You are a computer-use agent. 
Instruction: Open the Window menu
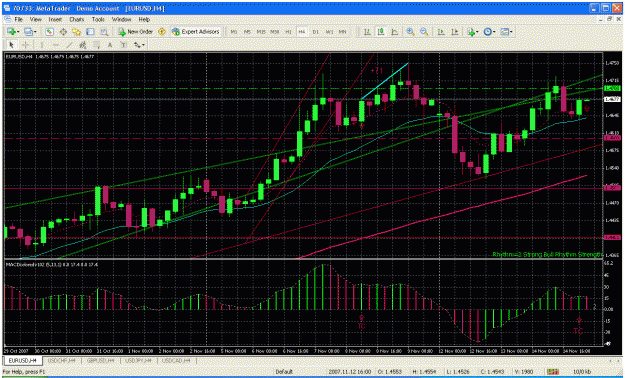[121, 19]
